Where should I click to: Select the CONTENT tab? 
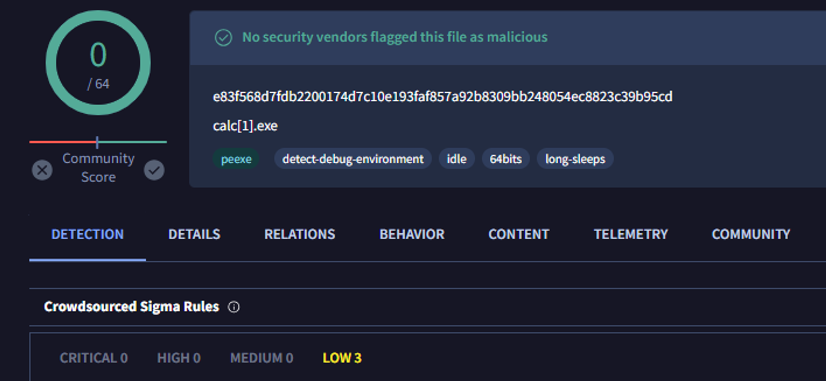[518, 234]
